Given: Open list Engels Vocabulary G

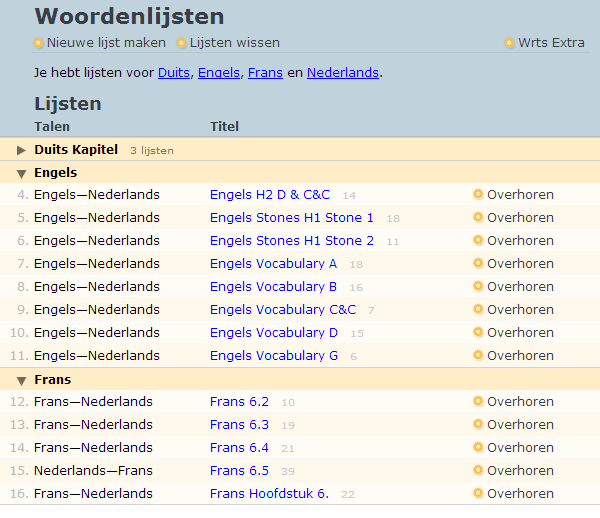Looking at the screenshot, I should pyautogui.click(x=274, y=355).
